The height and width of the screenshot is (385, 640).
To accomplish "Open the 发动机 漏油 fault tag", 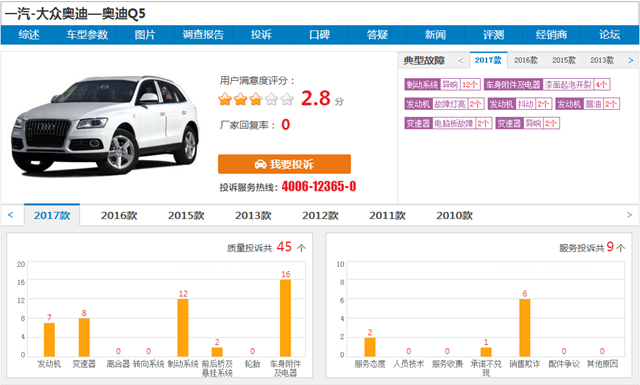I will click(x=587, y=104).
